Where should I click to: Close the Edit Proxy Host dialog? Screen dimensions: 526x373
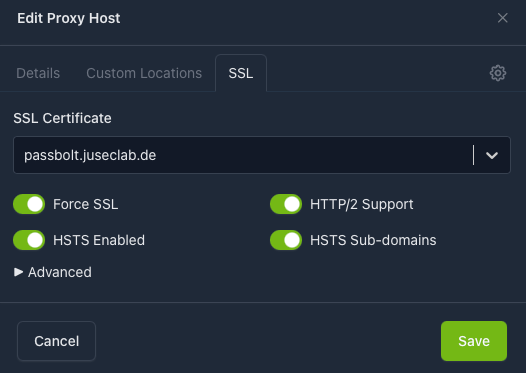(x=503, y=18)
